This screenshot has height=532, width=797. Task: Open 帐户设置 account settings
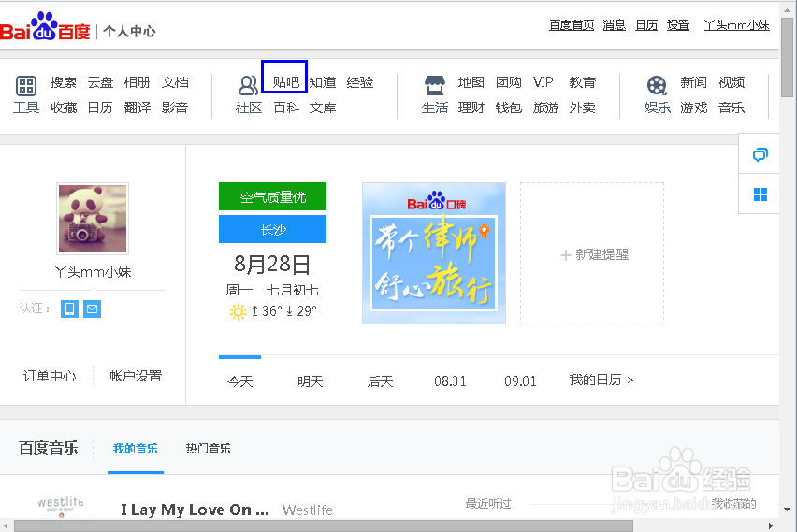point(136,376)
